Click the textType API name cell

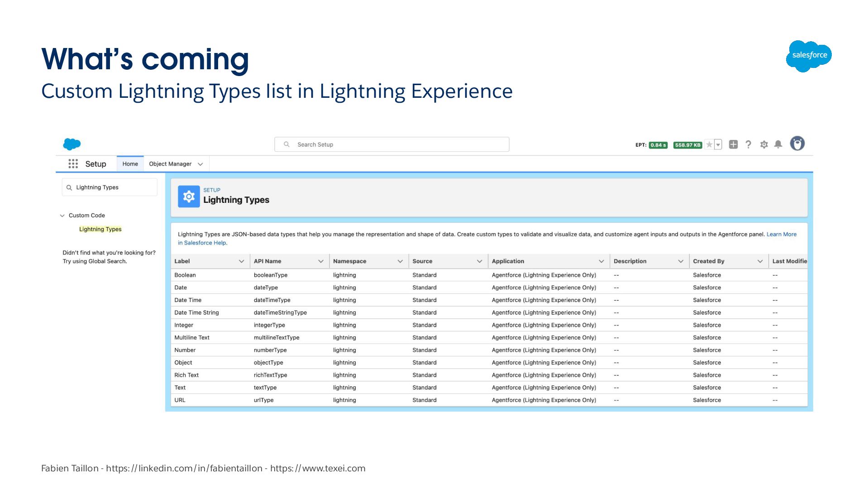click(265, 388)
